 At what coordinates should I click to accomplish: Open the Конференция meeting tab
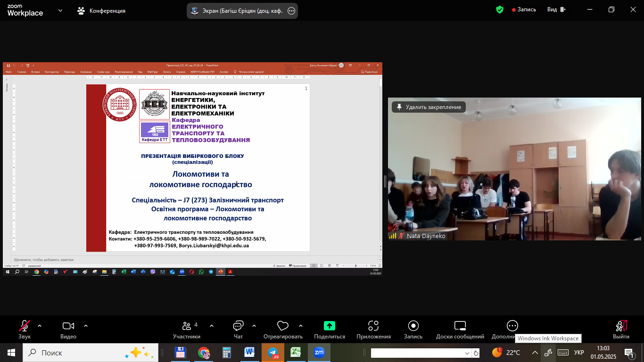point(101,10)
